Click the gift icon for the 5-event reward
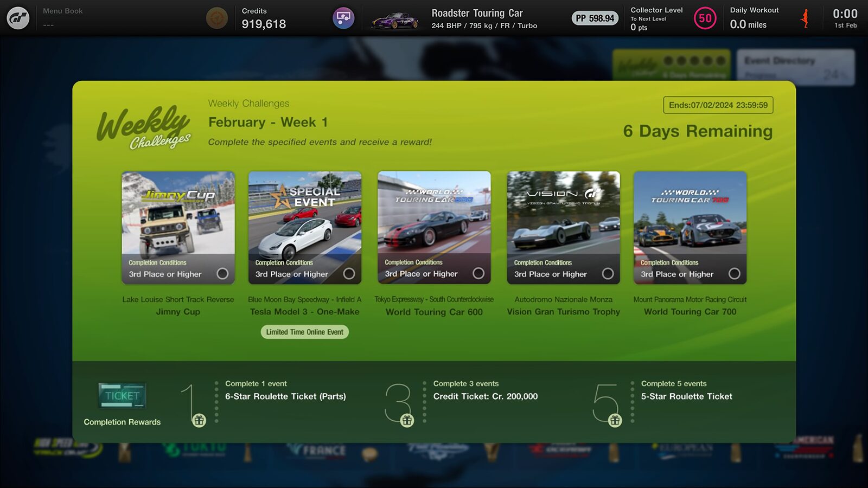 [615, 420]
